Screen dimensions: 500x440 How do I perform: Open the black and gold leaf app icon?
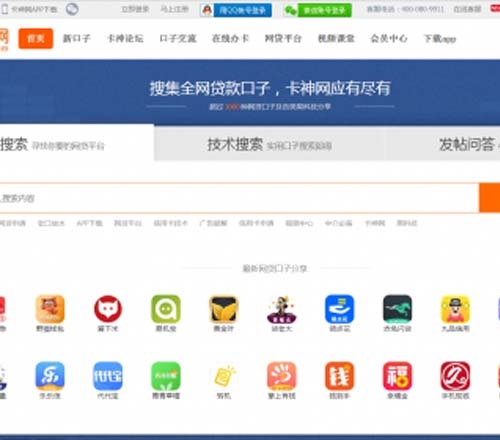click(224, 309)
